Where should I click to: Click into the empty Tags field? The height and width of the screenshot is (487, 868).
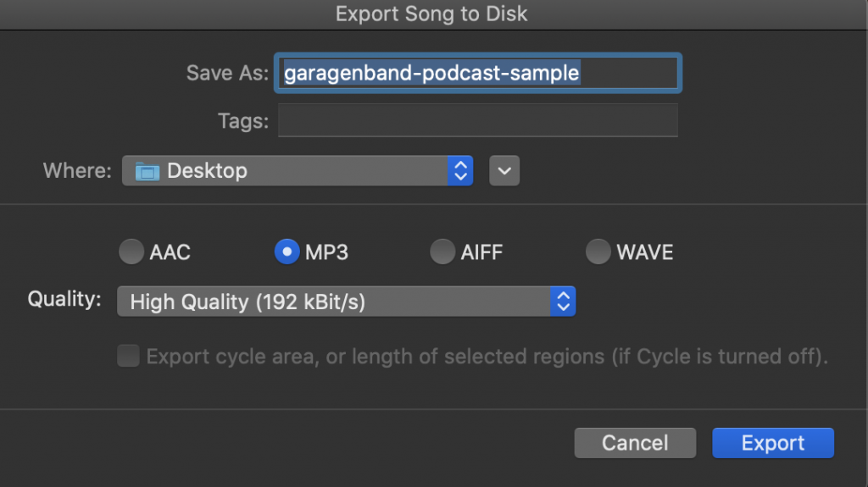(478, 120)
